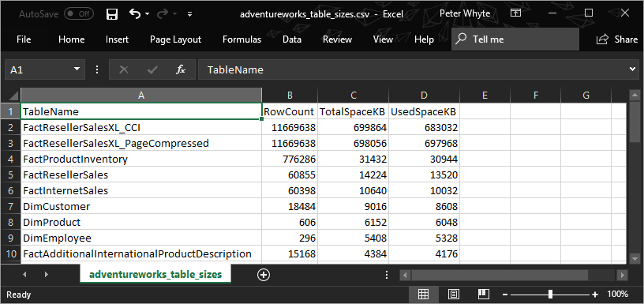This screenshot has height=304, width=644.
Task: Click the Undo arrow icon
Action: [x=135, y=13]
